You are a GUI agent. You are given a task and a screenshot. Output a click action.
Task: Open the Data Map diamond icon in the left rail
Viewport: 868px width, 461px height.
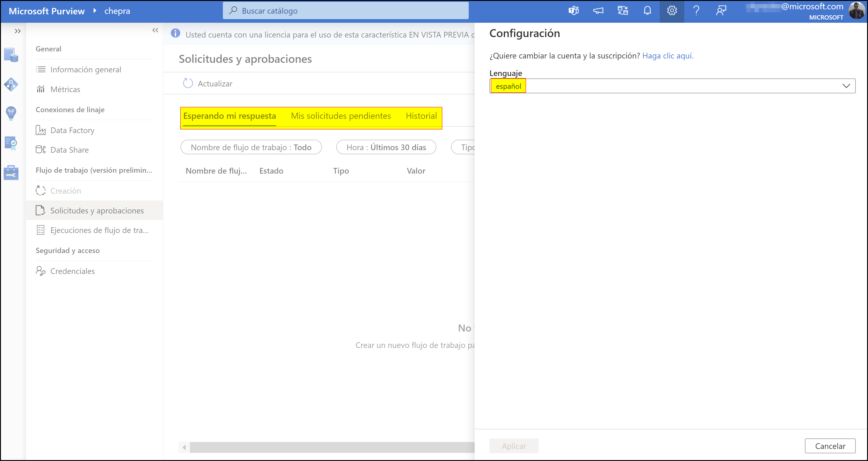pyautogui.click(x=11, y=84)
